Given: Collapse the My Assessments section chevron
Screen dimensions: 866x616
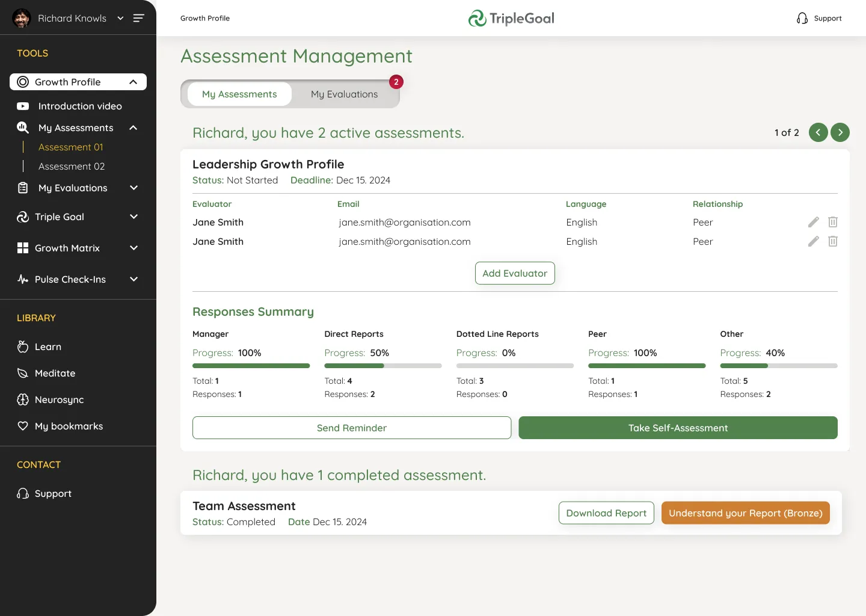Looking at the screenshot, I should click(x=134, y=128).
